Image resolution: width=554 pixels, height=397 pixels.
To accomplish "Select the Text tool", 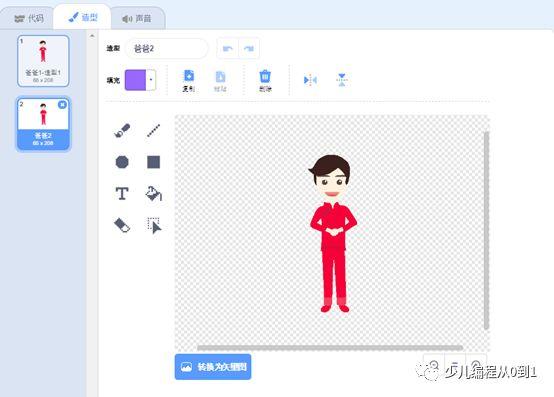I will [122, 194].
